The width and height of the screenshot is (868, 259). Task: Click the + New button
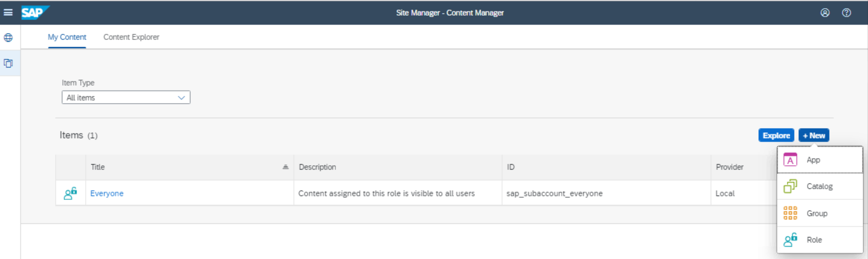click(814, 136)
